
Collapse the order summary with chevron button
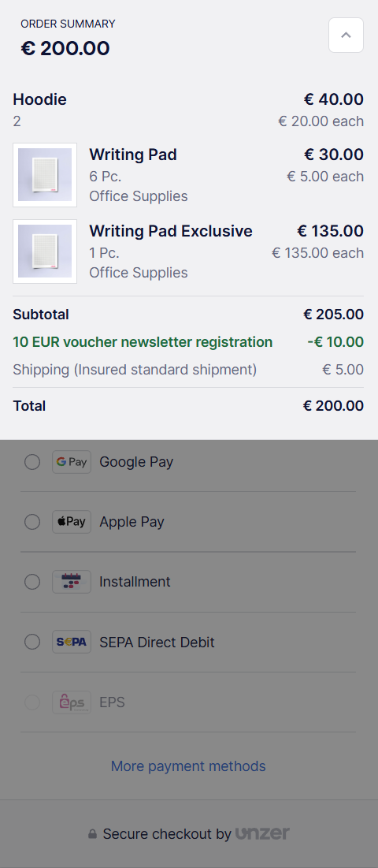pos(346,35)
